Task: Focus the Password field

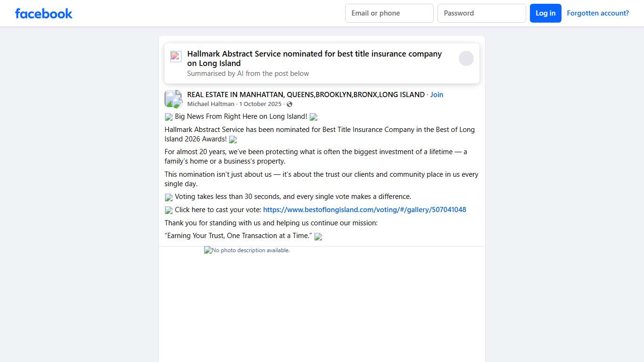Action: [x=481, y=13]
